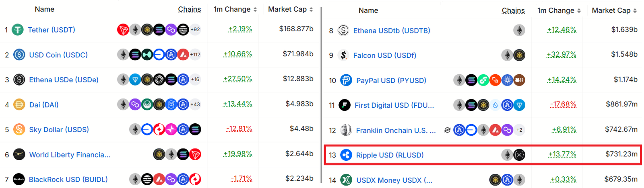
Task: Click the Dai (DAI) coin logo
Action: pos(19,105)
